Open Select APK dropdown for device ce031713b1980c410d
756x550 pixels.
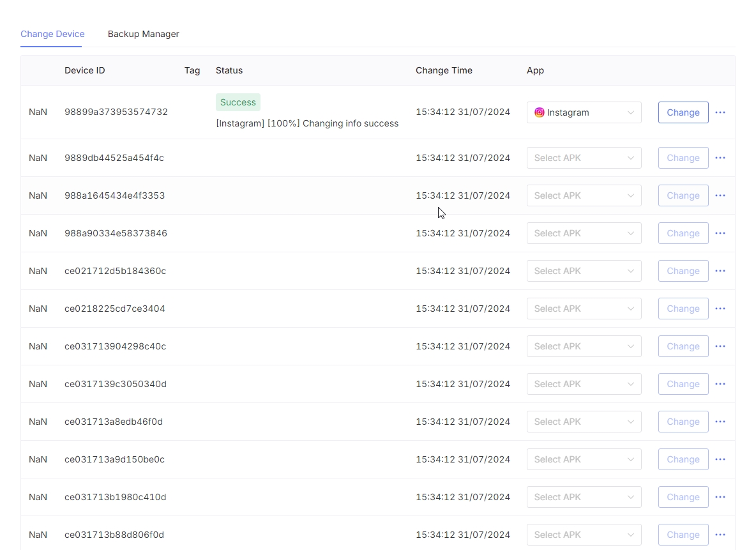click(x=584, y=497)
